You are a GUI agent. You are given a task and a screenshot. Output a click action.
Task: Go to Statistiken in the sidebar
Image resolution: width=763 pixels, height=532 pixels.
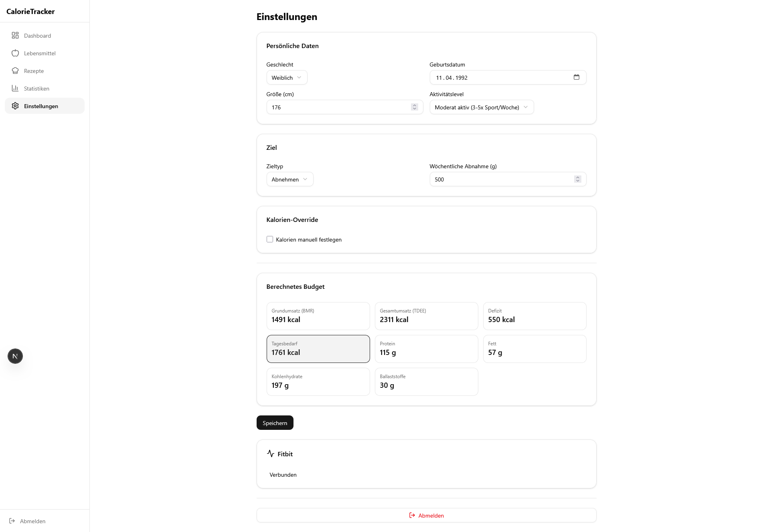[x=36, y=89]
